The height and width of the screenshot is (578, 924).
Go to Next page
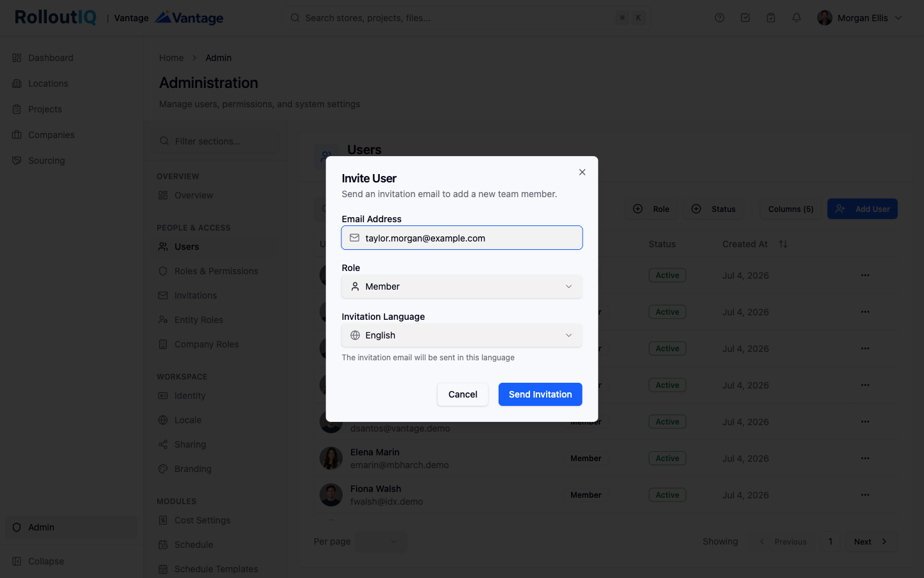coord(871,541)
